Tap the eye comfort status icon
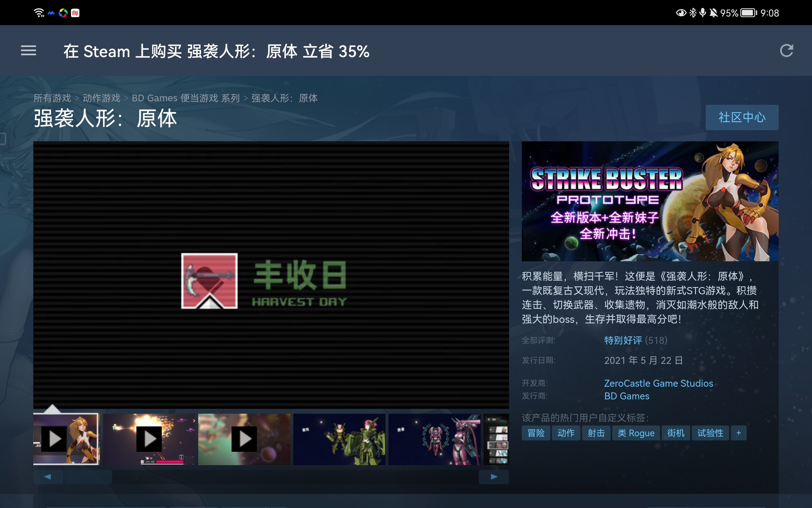Viewport: 812px width, 508px height. 681,13
